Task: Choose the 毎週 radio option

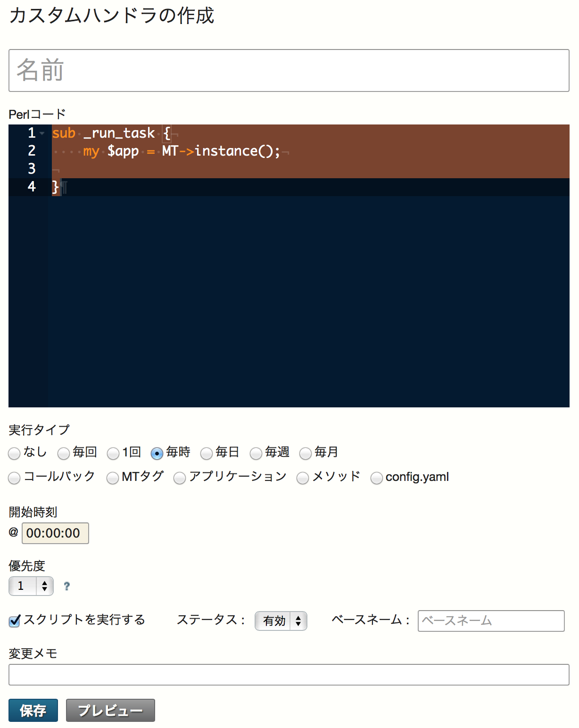Action: 256,453
